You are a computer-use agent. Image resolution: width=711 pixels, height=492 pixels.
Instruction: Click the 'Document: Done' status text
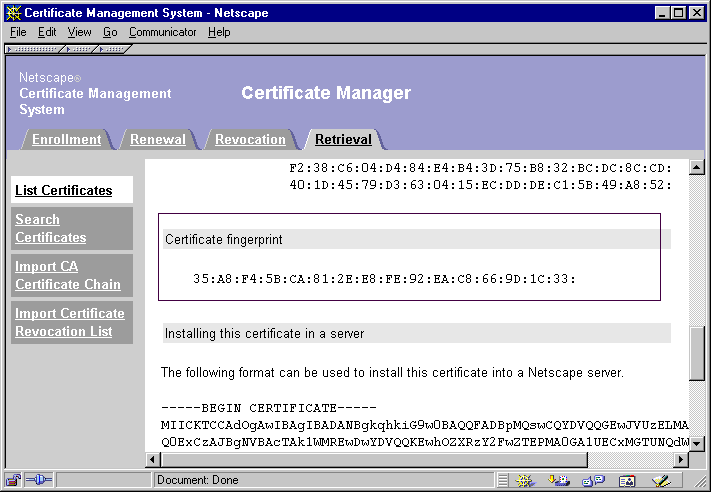click(x=198, y=480)
